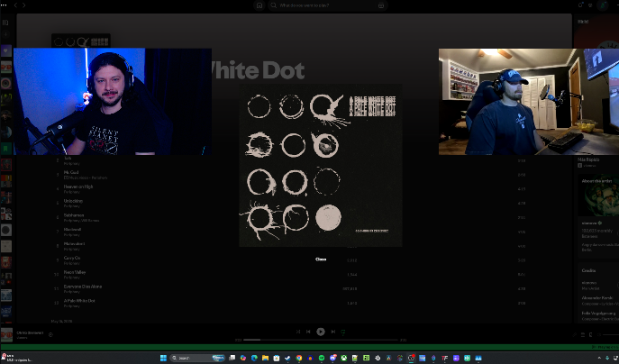Toggle shuffle in the player controls
Viewport: 619px width, 364px height.
coord(298,332)
